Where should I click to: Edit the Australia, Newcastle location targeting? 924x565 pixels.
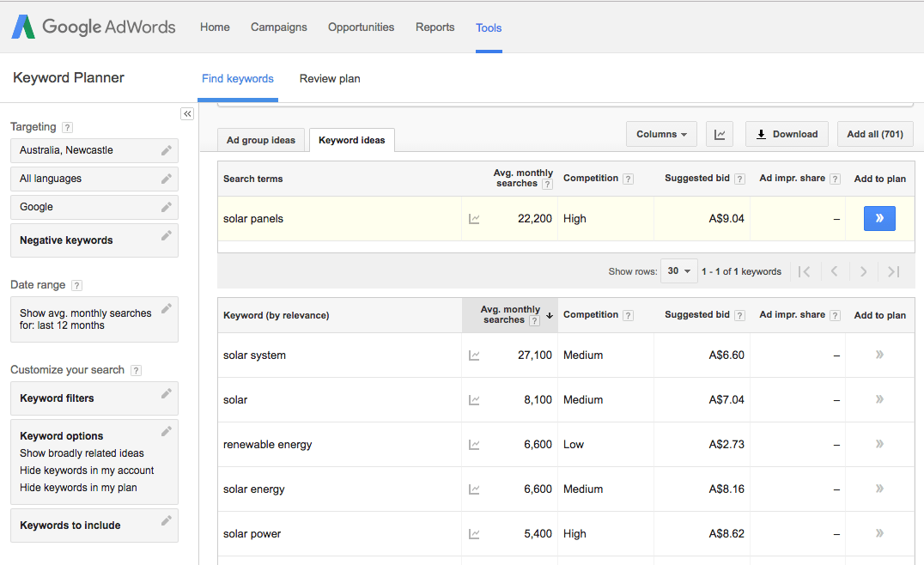167,150
